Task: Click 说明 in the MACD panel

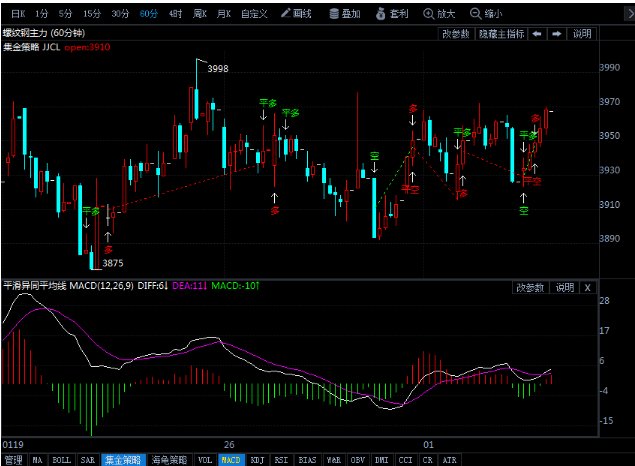Action: (565, 287)
